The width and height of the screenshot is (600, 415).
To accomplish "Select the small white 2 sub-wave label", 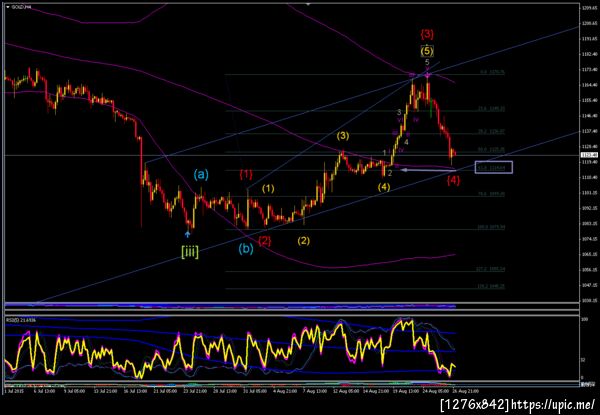I will [x=390, y=173].
